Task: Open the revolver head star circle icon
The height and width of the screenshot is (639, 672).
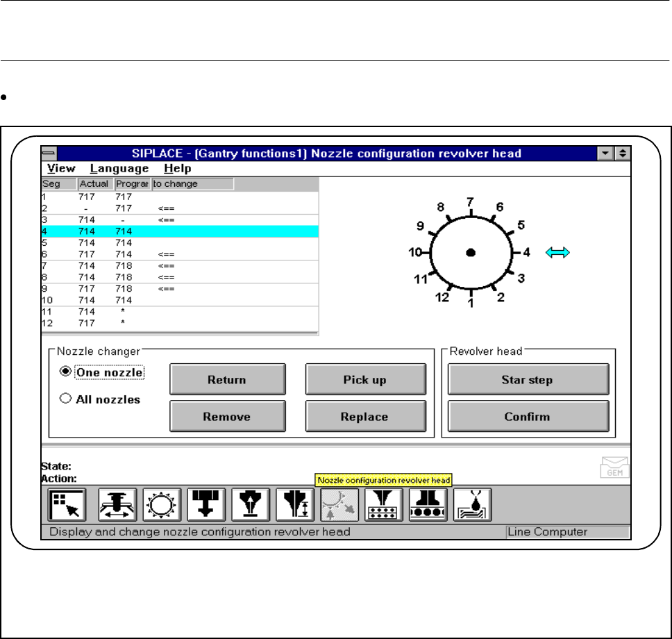Action: (x=162, y=505)
